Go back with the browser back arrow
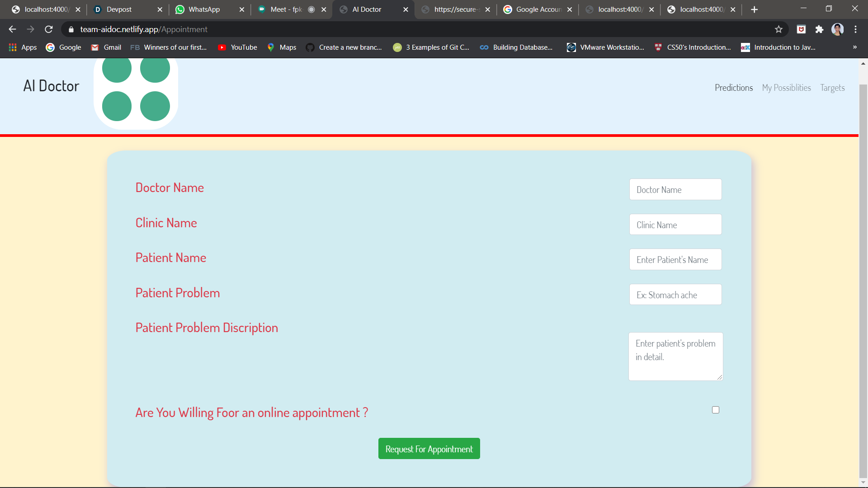 [12, 29]
